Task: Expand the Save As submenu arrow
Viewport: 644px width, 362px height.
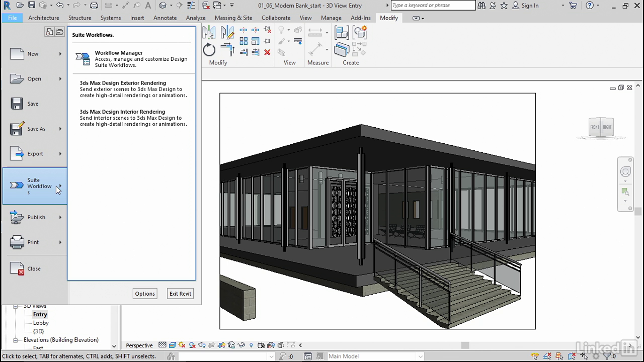Action: 60,129
